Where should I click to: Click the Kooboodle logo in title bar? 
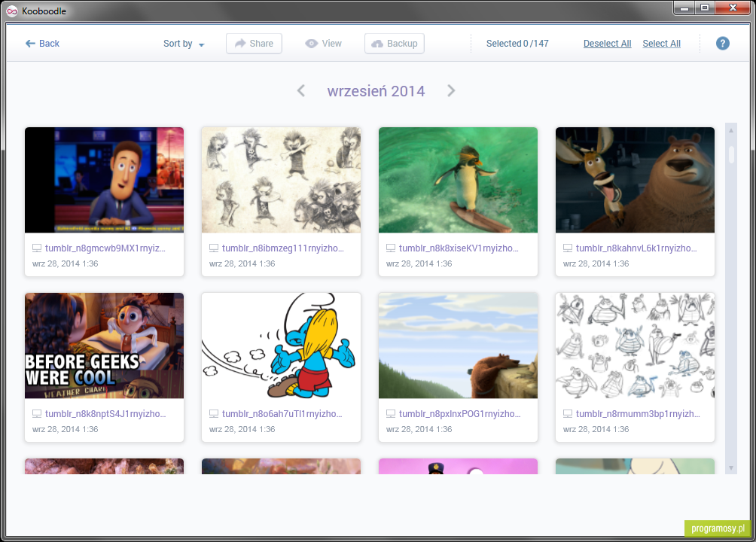point(12,11)
